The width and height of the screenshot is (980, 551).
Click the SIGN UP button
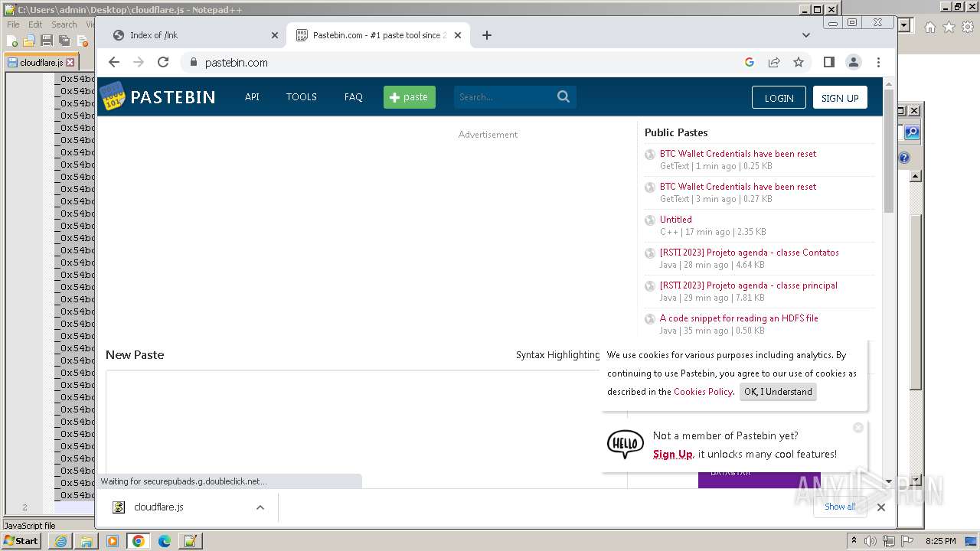coord(840,98)
